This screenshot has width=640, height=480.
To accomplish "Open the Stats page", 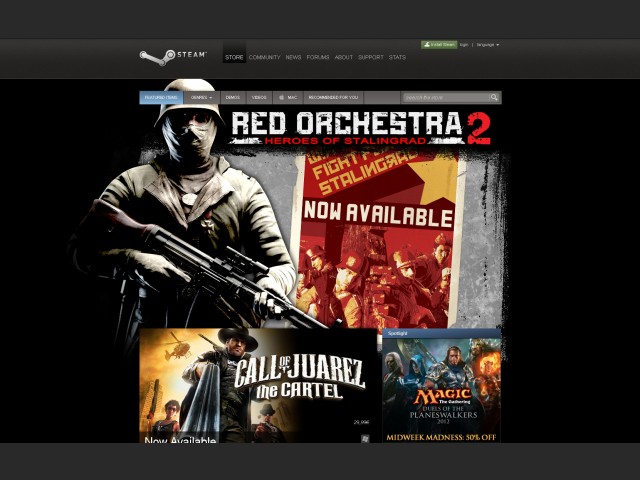I will coord(397,57).
